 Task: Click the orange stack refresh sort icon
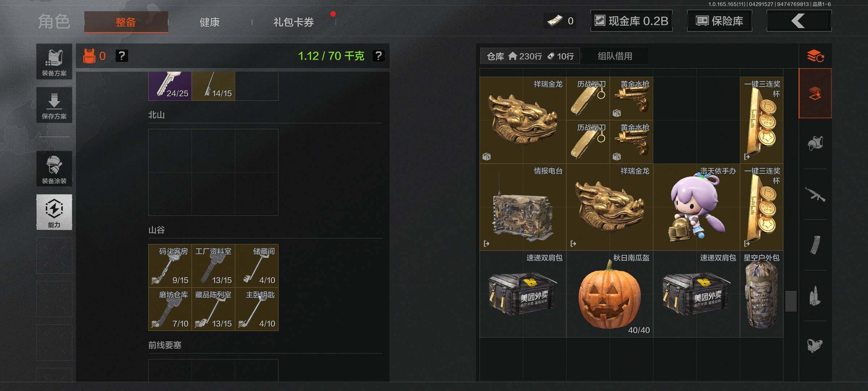coord(815,56)
